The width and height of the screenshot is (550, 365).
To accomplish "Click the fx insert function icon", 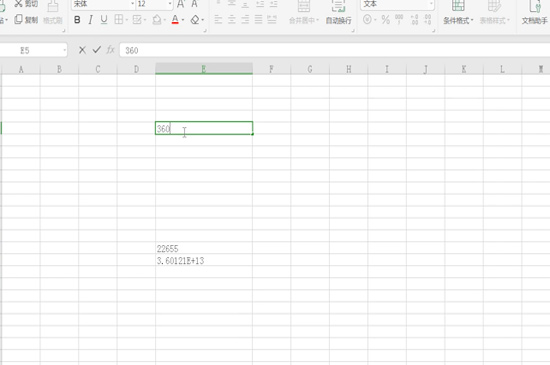I will [110, 50].
